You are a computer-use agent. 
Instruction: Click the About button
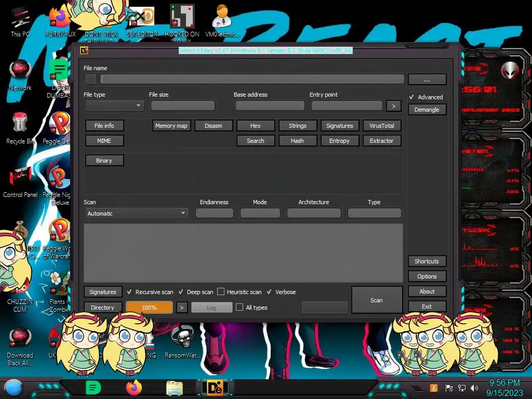click(x=427, y=291)
